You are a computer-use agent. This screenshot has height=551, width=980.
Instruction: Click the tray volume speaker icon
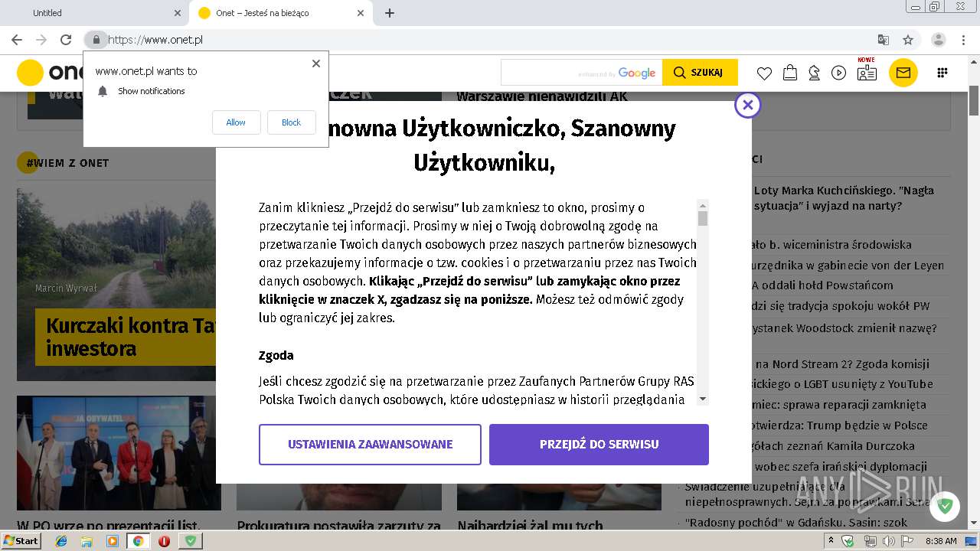coord(888,541)
